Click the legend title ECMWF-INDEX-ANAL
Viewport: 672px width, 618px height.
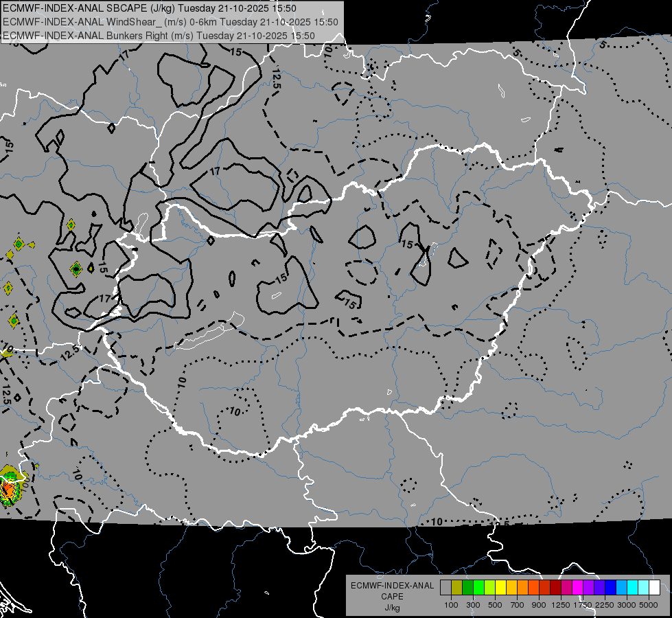392,586
